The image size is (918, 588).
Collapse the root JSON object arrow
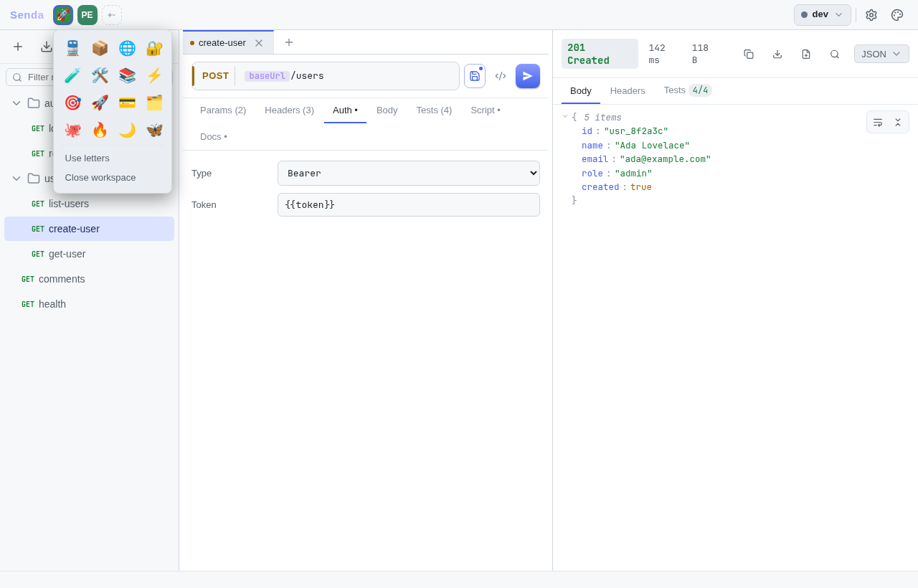[x=565, y=116]
